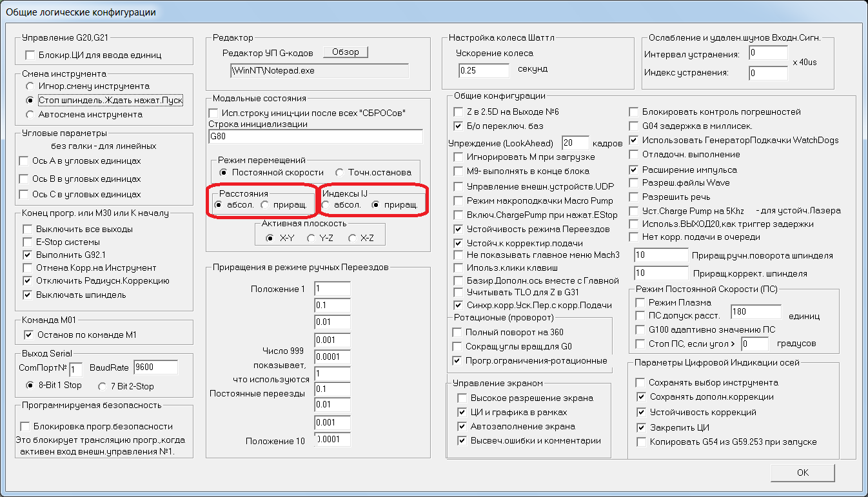Check Учитывать TLO для Z в G31
The height and width of the screenshot is (497, 868).
pyautogui.click(x=459, y=293)
